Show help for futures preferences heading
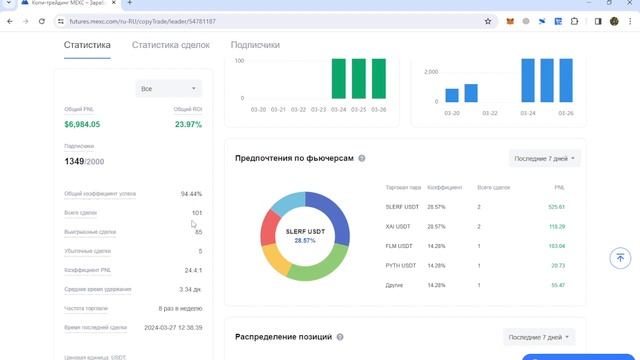The height and width of the screenshot is (360, 640). 362,158
